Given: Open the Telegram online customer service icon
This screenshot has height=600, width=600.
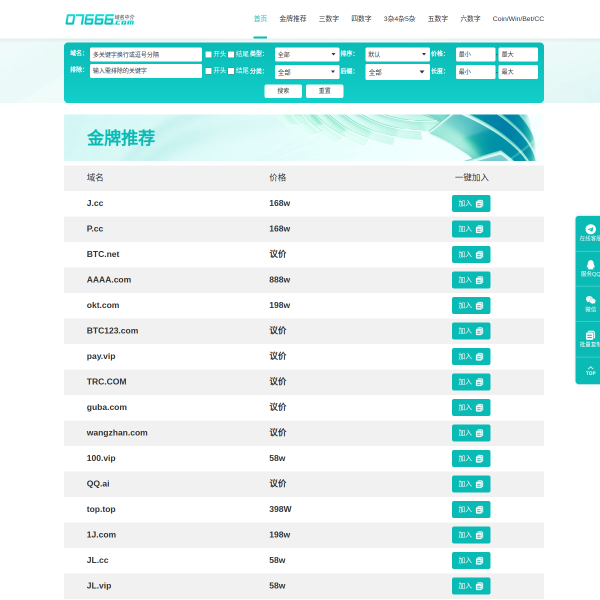Looking at the screenshot, I should [x=590, y=229].
